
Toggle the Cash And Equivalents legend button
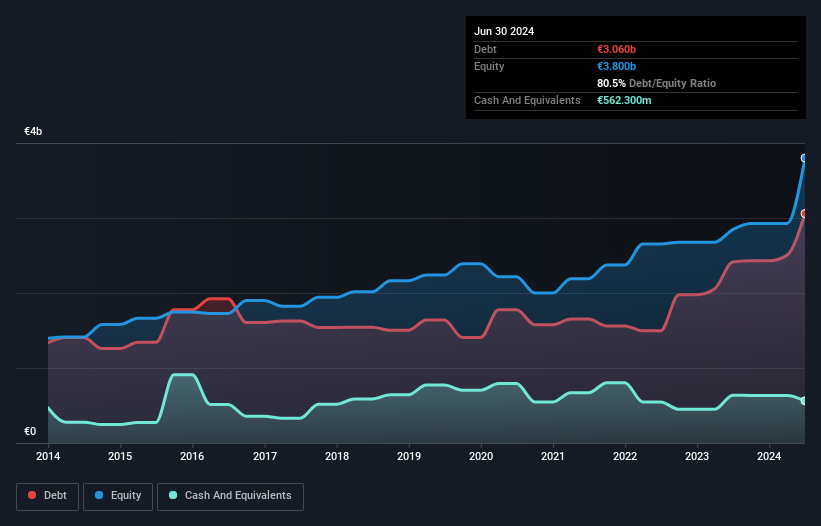[230, 496]
